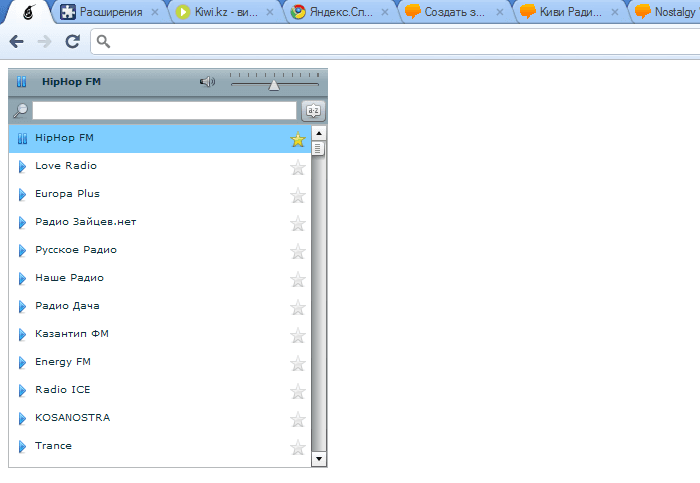
Task: Close the Kiwi.kz tab
Action: pos(270,12)
